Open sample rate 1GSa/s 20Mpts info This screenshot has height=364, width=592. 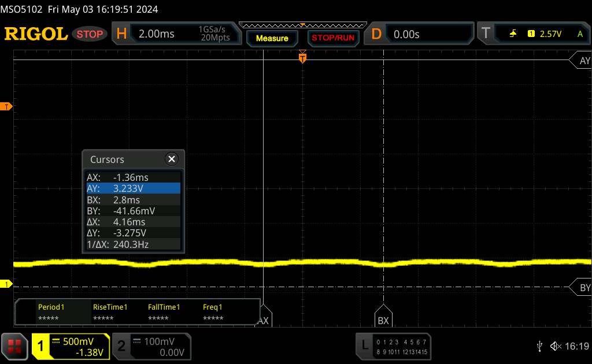[215, 34]
